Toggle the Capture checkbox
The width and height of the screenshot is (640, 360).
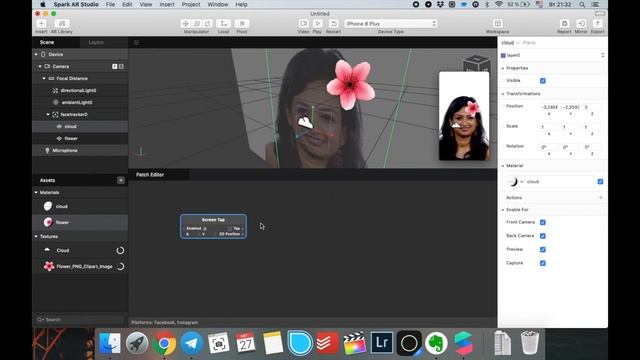point(542,263)
